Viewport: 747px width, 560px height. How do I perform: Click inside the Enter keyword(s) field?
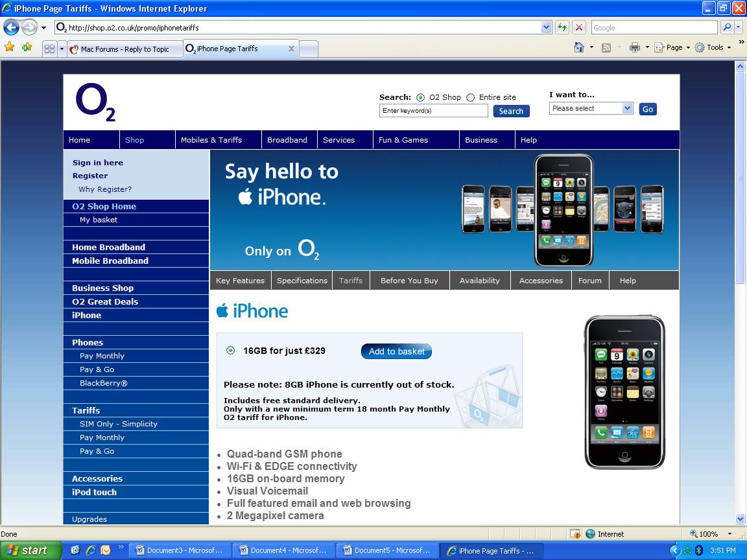click(x=433, y=110)
